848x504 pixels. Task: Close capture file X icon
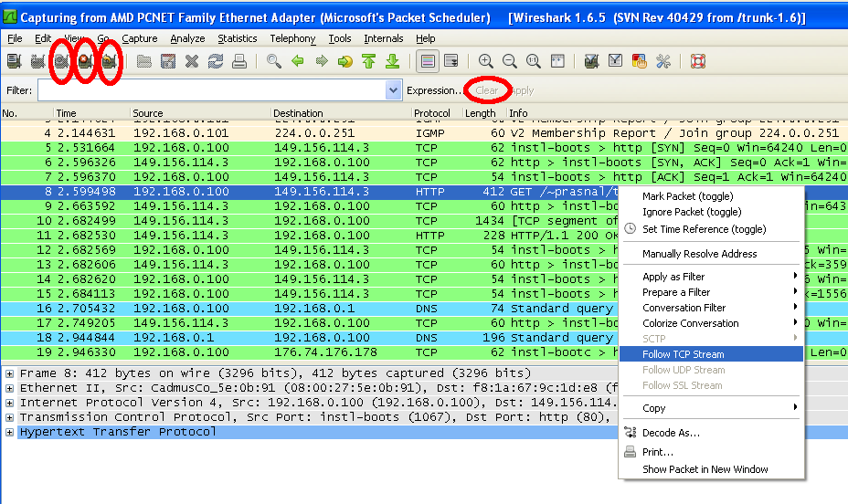(x=192, y=61)
